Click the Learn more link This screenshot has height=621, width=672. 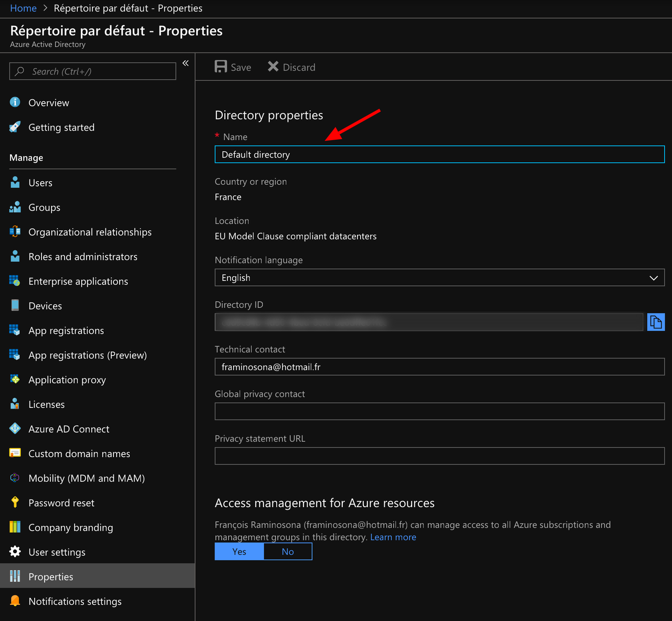tap(393, 537)
